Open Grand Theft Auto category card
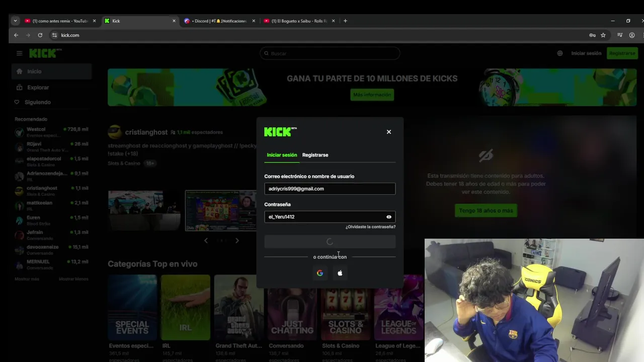Viewport: 644px width, 362px height. pyautogui.click(x=239, y=307)
